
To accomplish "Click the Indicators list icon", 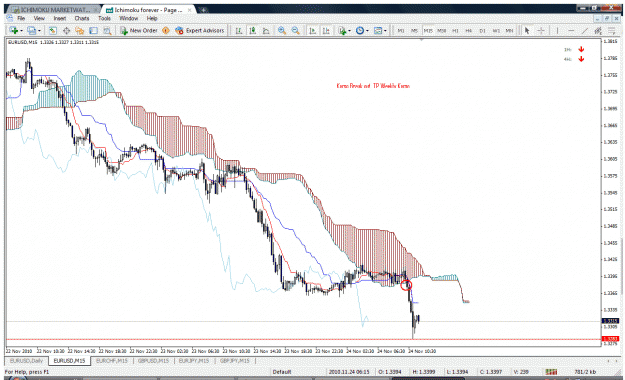I will tap(342, 30).
